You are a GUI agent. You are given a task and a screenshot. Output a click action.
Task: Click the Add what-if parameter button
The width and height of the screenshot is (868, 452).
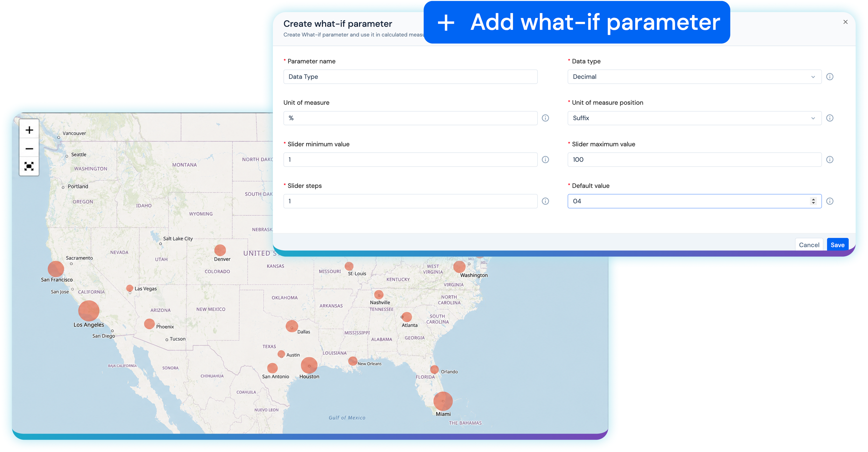click(577, 22)
